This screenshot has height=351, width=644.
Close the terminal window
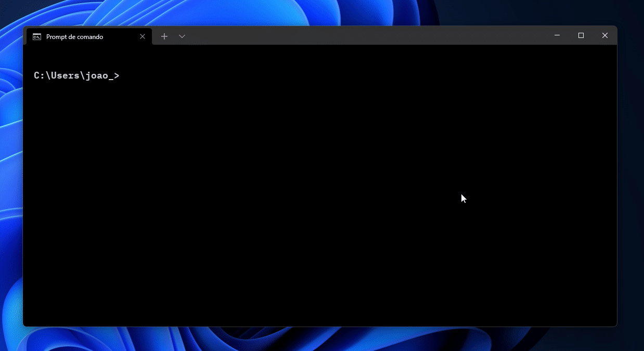pyautogui.click(x=605, y=35)
